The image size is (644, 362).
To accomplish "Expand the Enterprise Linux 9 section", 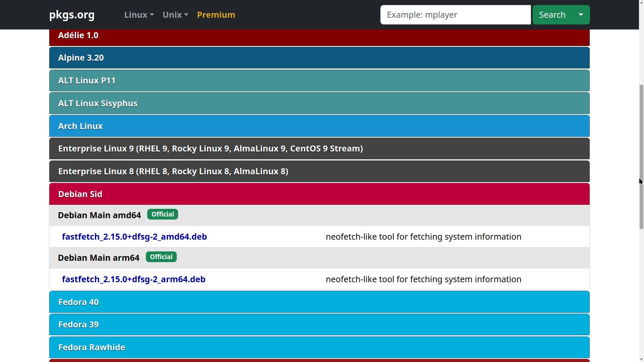I will [319, 148].
